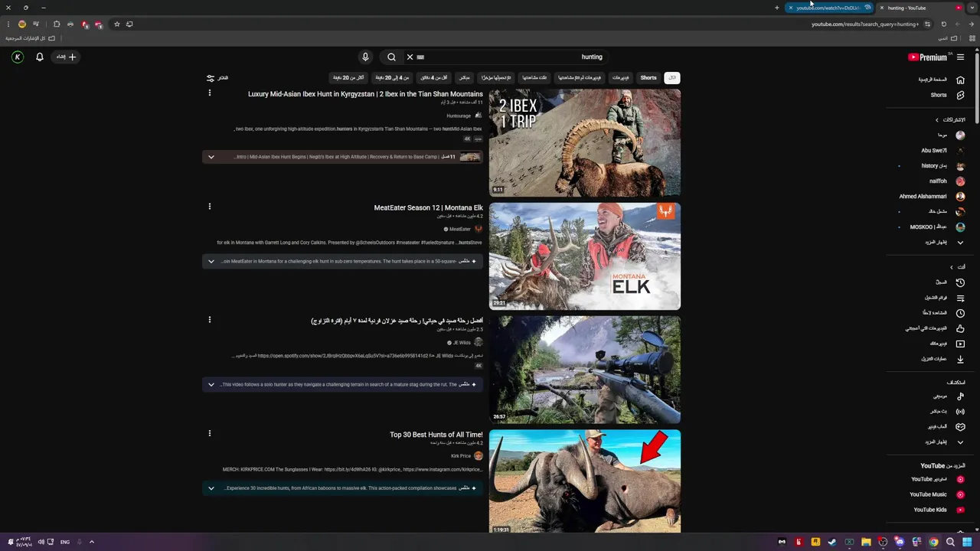Viewport: 980px width, 551px height.
Task: Open Luxury Mid-Asian Ibex Hunt title
Action: click(x=365, y=94)
